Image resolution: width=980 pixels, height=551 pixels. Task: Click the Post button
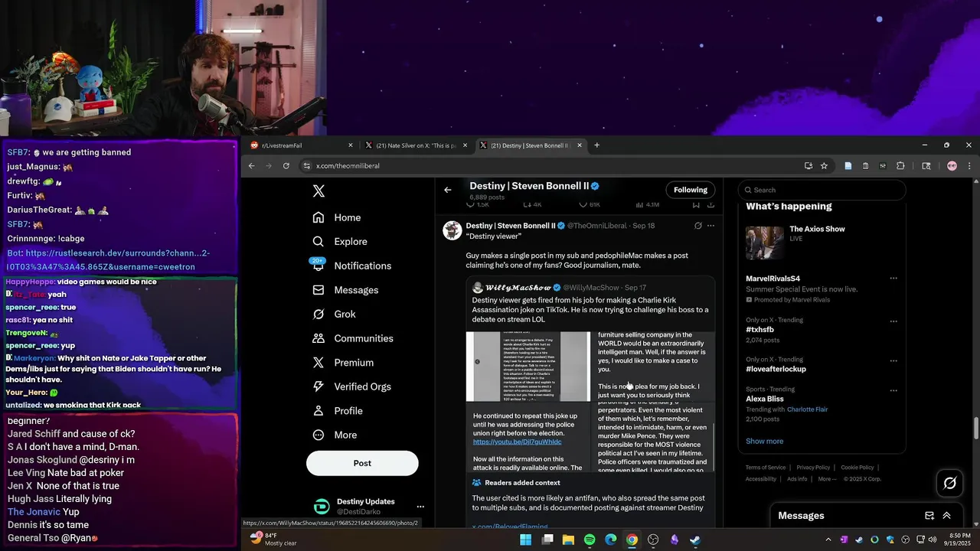coord(362,463)
